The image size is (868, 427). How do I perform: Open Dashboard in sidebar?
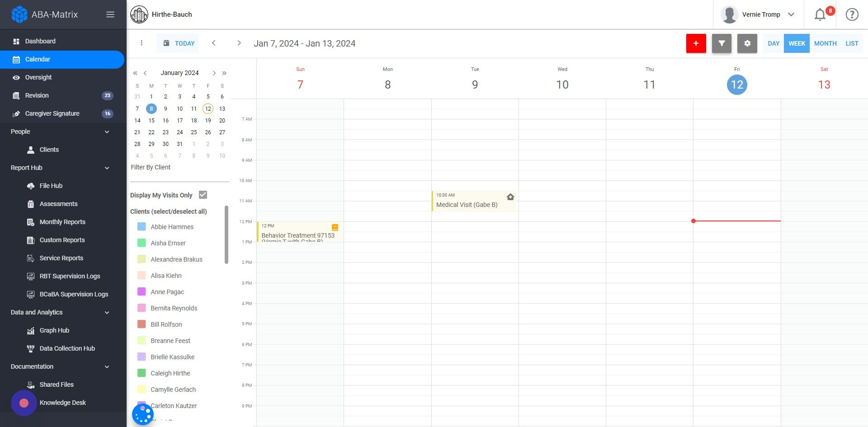(x=62, y=41)
